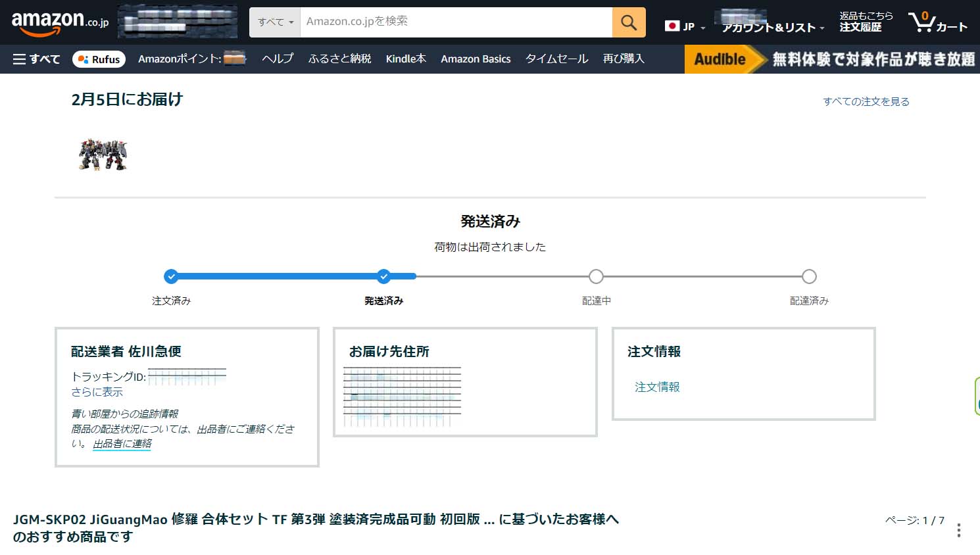Click the すべての注文を見る link
Image resolution: width=980 pixels, height=555 pixels.
866,101
